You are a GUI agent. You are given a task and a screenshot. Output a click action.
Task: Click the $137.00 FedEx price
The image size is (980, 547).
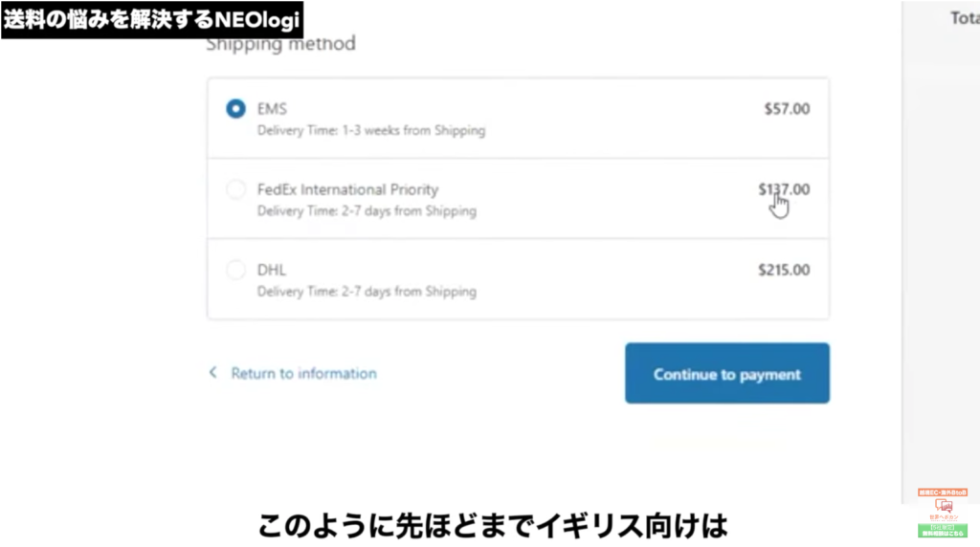pos(784,189)
